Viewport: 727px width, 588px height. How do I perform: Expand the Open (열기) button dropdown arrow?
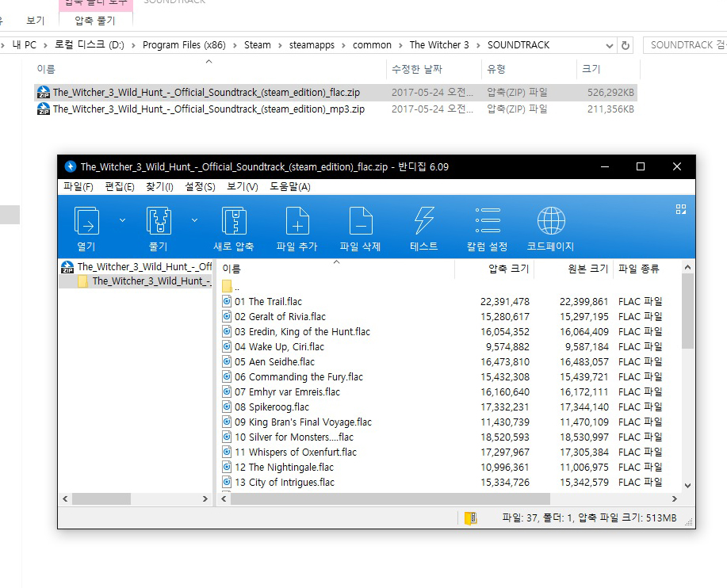(x=122, y=220)
